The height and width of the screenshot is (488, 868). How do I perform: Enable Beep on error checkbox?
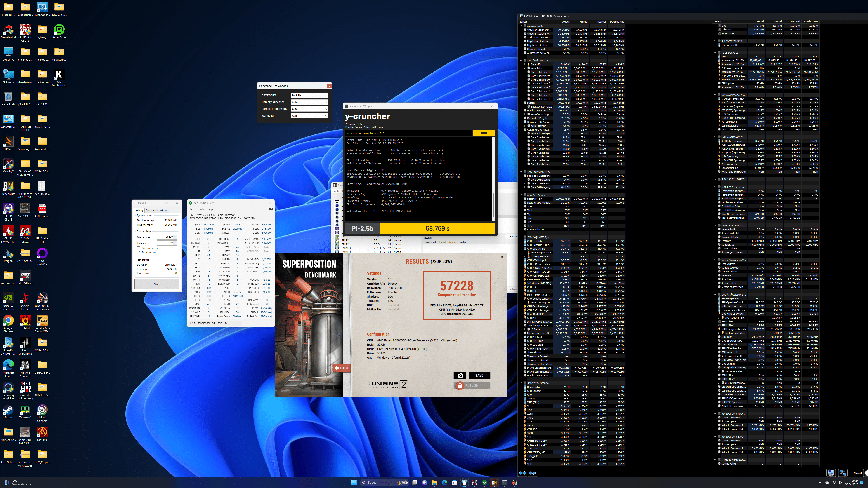(139, 248)
